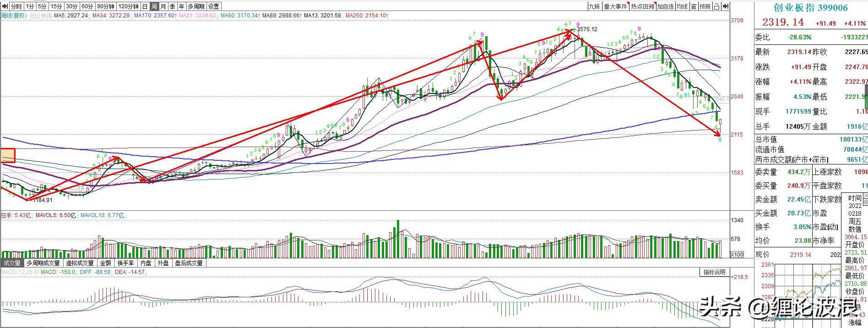Select the 外盘 tab
This screenshot has height=328, width=868.
(x=163, y=263)
